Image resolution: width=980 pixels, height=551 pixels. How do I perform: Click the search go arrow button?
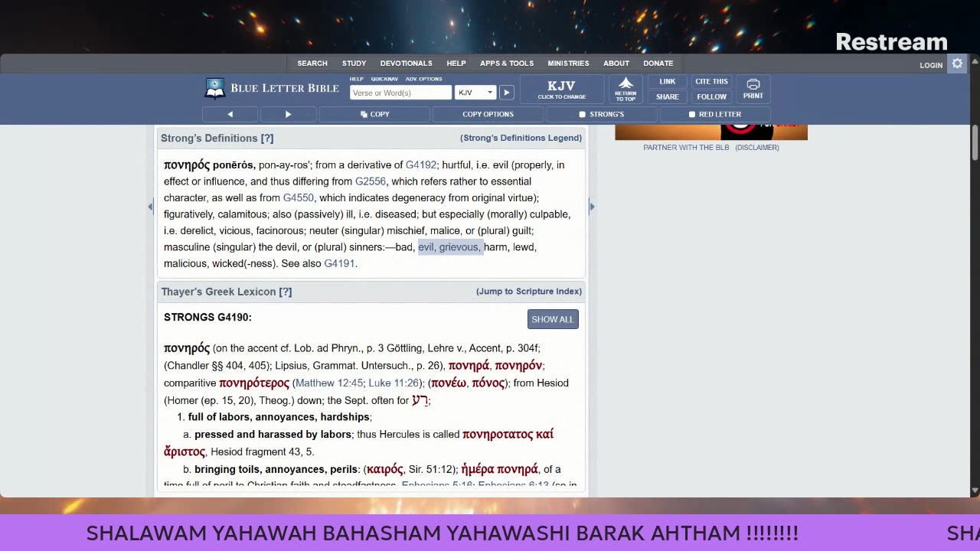point(506,93)
